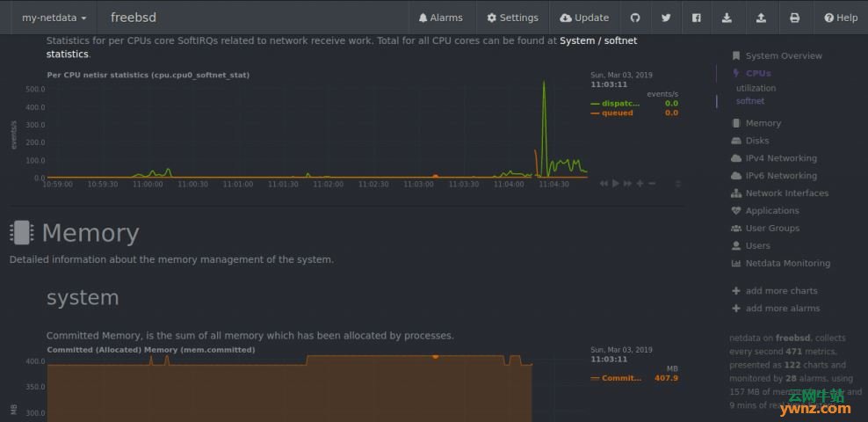Zoom out chart with minus icon
Screen dimensions: 868x422
[x=652, y=184]
